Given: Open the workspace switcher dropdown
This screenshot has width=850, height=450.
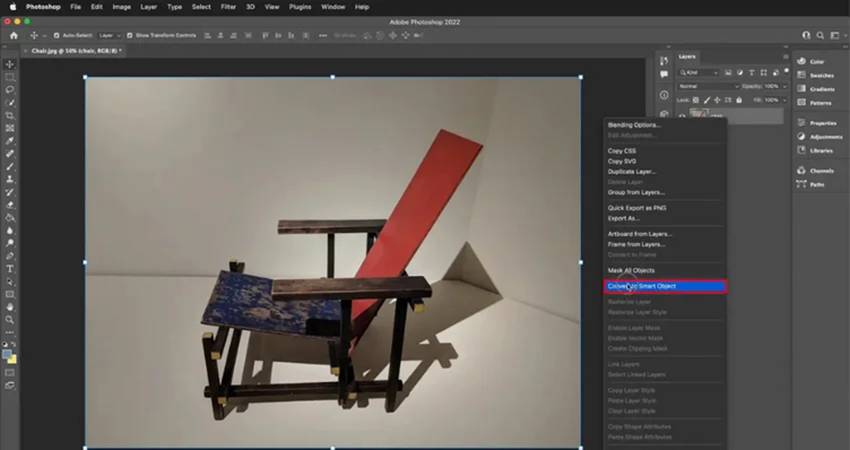Looking at the screenshot, I should click(836, 35).
